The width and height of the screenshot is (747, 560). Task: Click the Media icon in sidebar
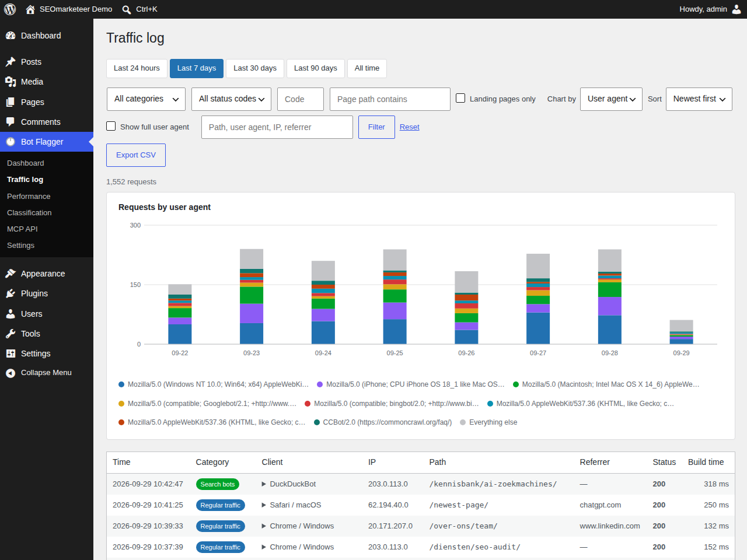tap(11, 82)
